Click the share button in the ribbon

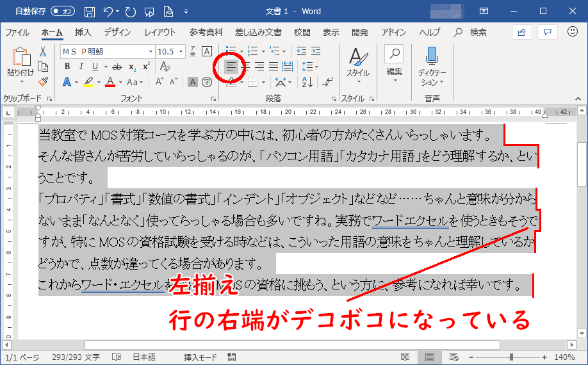521,32
